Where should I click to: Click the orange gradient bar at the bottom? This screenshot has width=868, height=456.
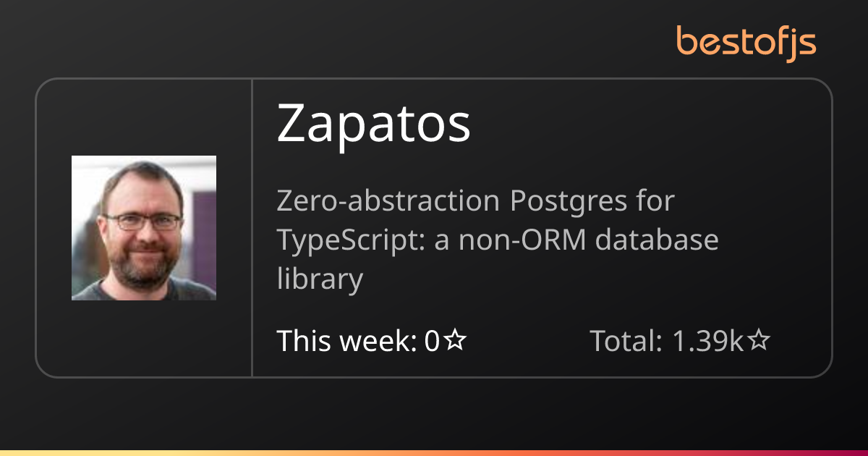point(434,452)
